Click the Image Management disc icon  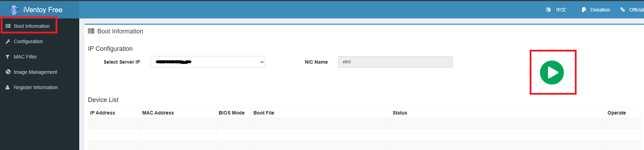pyautogui.click(x=8, y=72)
